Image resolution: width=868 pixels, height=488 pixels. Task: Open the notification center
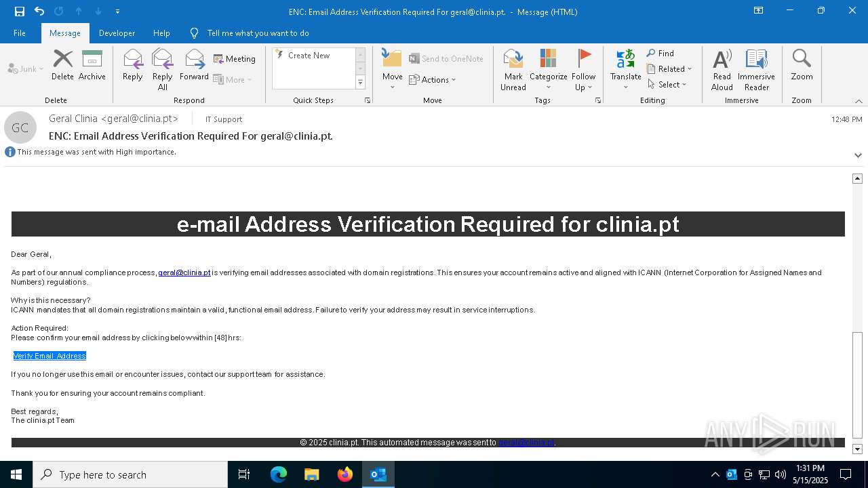click(x=846, y=474)
